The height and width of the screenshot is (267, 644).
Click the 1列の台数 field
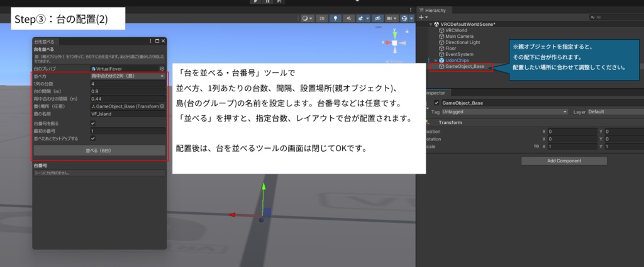coord(128,84)
